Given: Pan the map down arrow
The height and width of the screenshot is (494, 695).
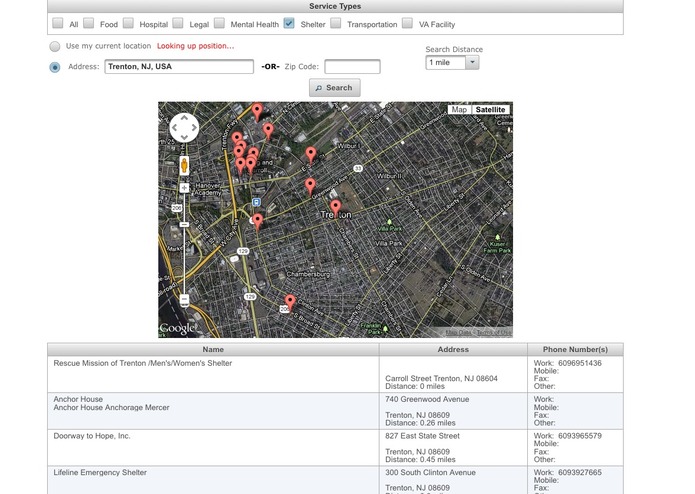Looking at the screenshot, I should click(184, 137).
